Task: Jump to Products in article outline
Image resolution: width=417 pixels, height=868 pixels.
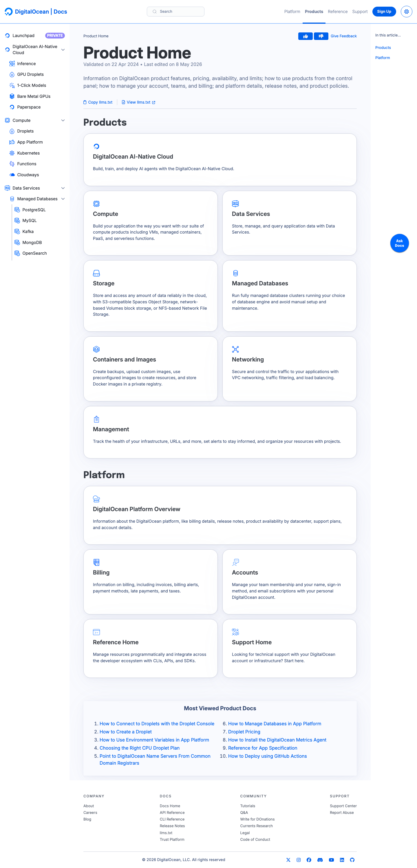Action: pyautogui.click(x=383, y=47)
